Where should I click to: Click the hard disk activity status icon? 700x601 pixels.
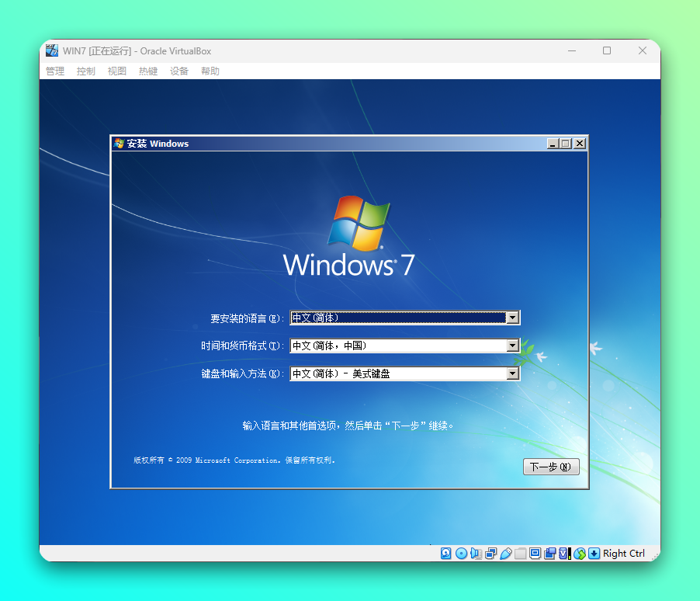[444, 553]
